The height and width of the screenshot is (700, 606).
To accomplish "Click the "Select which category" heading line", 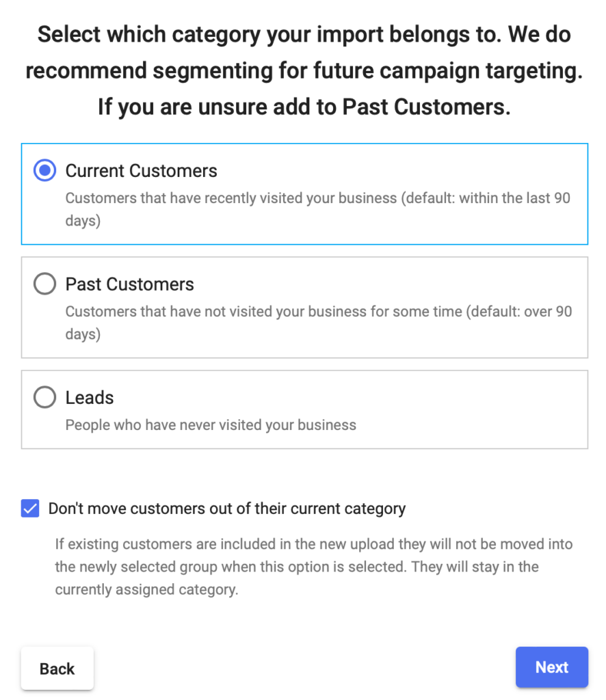I will (304, 34).
